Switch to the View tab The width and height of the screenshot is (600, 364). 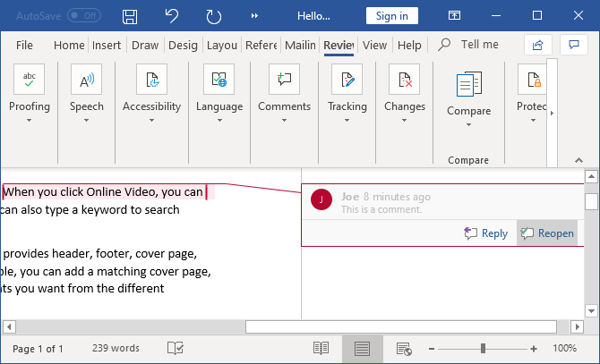click(374, 46)
